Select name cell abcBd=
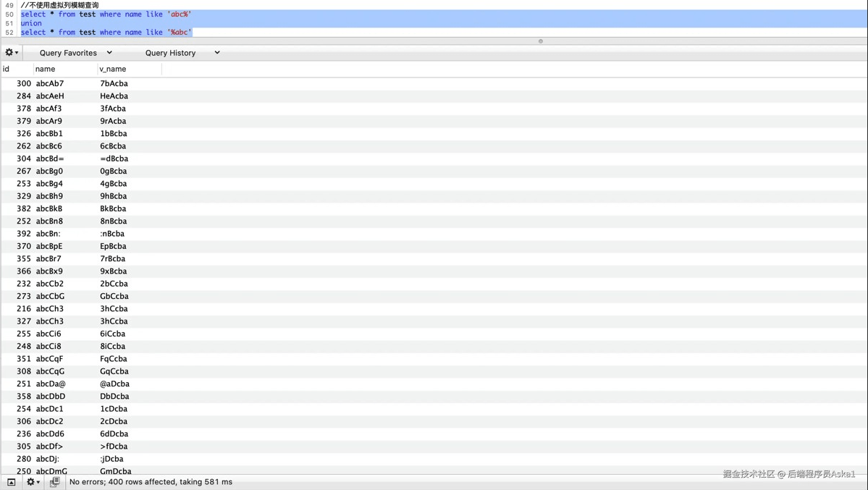Viewport: 868px width, 490px height. tap(50, 159)
